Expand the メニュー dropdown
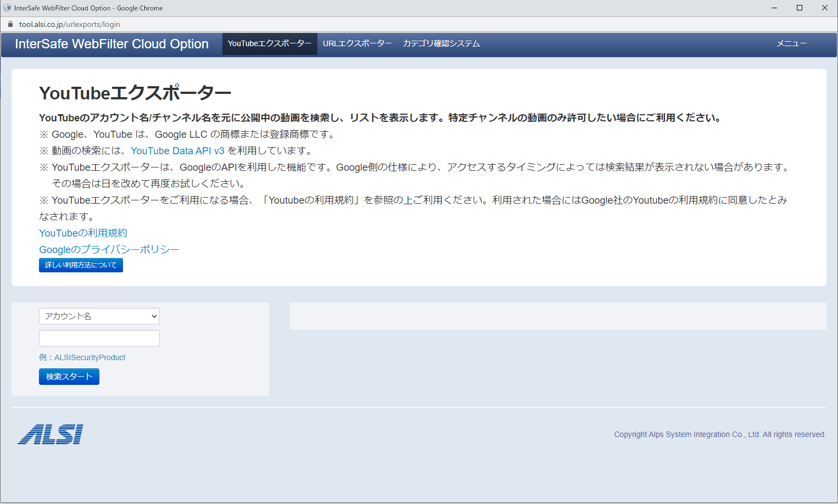 pos(796,44)
